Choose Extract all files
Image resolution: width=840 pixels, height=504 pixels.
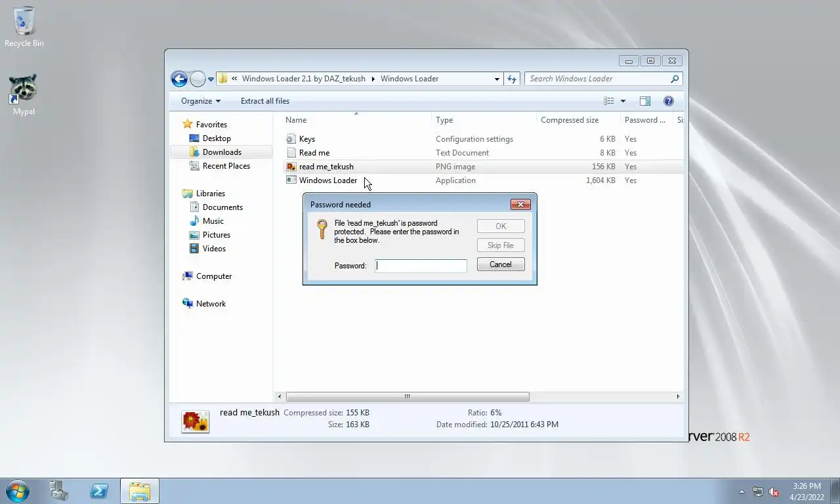pyautogui.click(x=265, y=101)
